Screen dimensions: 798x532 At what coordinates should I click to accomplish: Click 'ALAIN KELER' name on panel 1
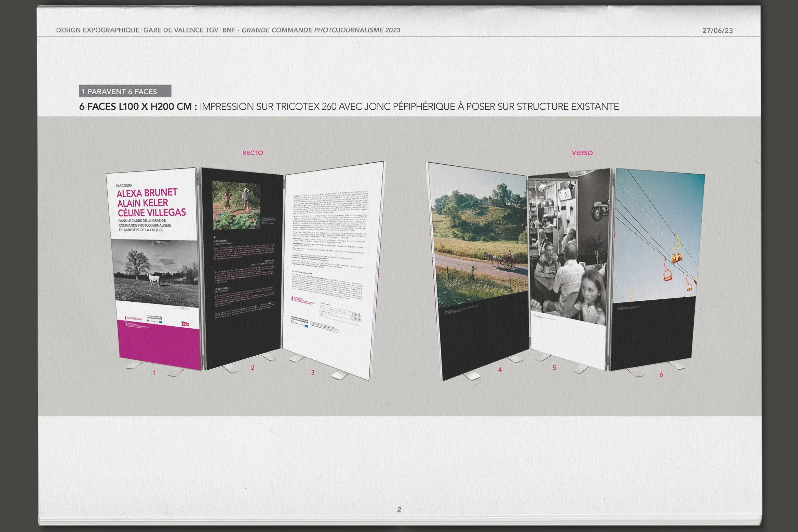[143, 203]
